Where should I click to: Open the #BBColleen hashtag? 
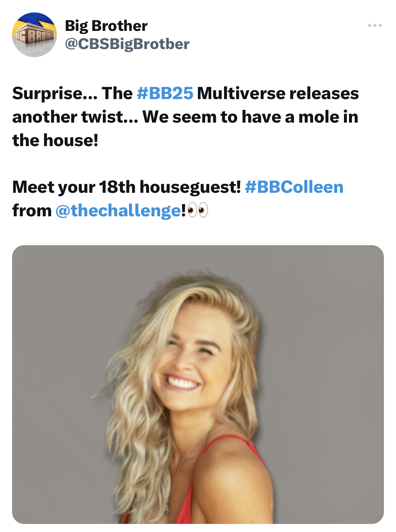[x=294, y=187]
